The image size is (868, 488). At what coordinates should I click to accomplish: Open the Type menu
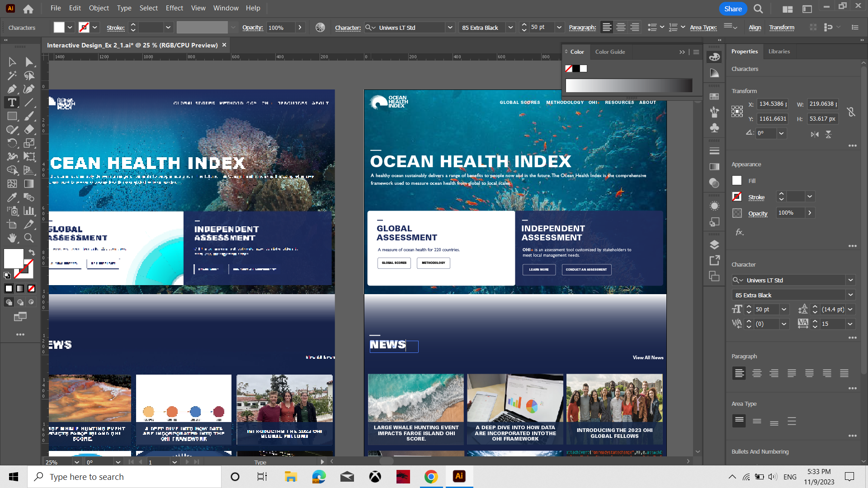point(124,8)
